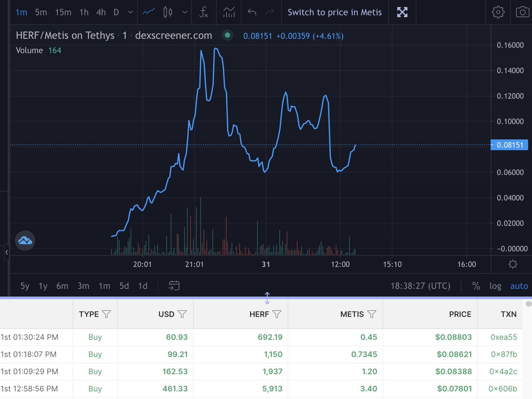Set date range to 5d
Image resolution: width=532 pixels, height=399 pixels.
124,286
